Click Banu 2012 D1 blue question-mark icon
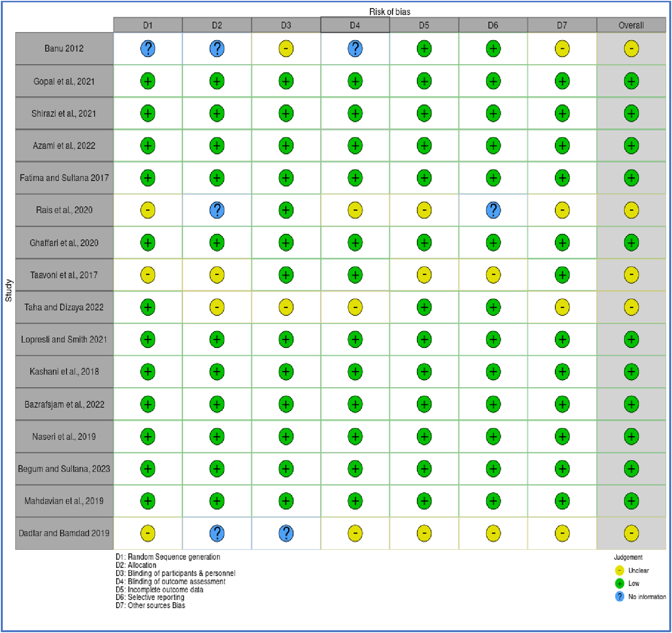672x633 pixels. pyautogui.click(x=148, y=49)
